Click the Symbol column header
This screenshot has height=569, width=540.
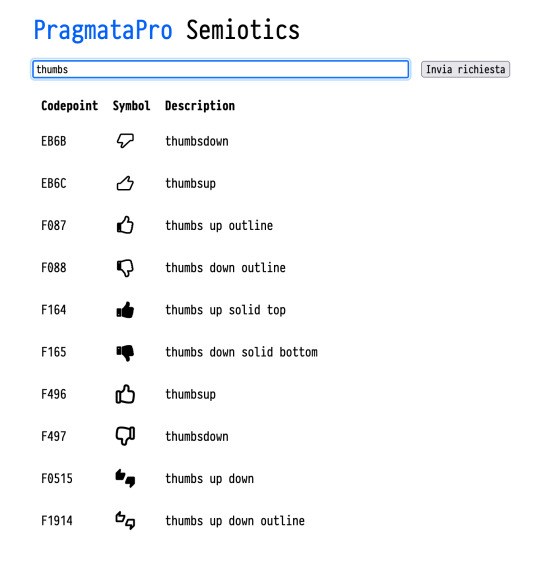tap(131, 106)
